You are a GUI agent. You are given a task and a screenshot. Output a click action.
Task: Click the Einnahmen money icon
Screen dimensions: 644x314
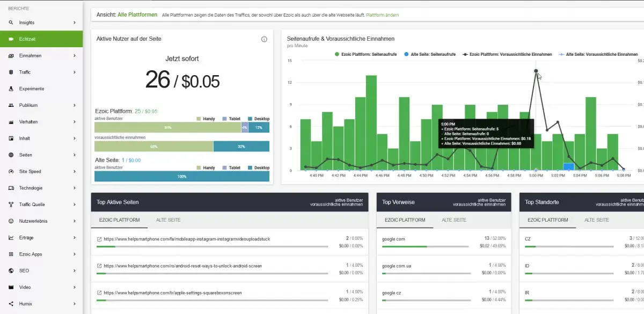pos(11,56)
